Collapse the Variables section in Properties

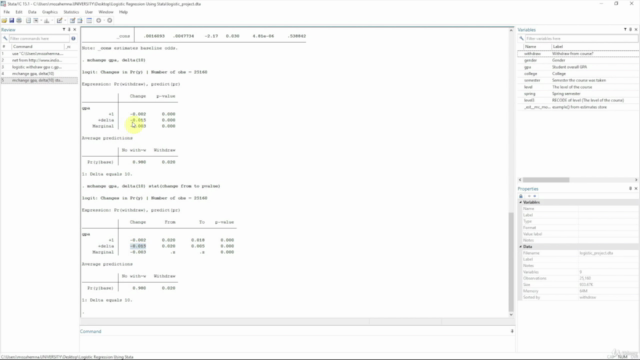[521, 202]
